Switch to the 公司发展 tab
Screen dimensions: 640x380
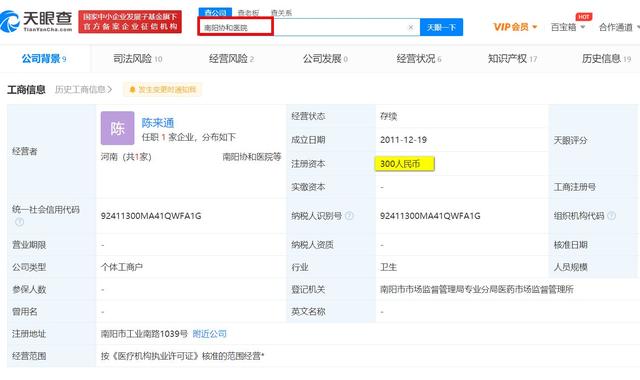(325, 59)
